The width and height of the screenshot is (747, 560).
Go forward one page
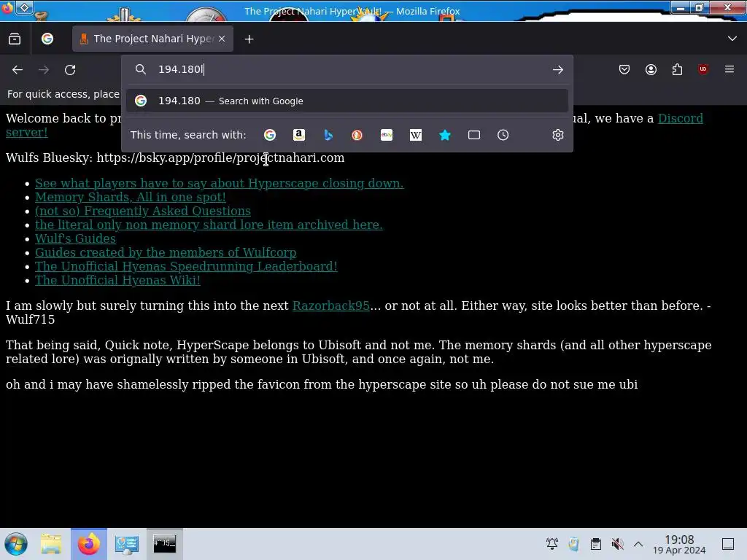click(x=44, y=70)
